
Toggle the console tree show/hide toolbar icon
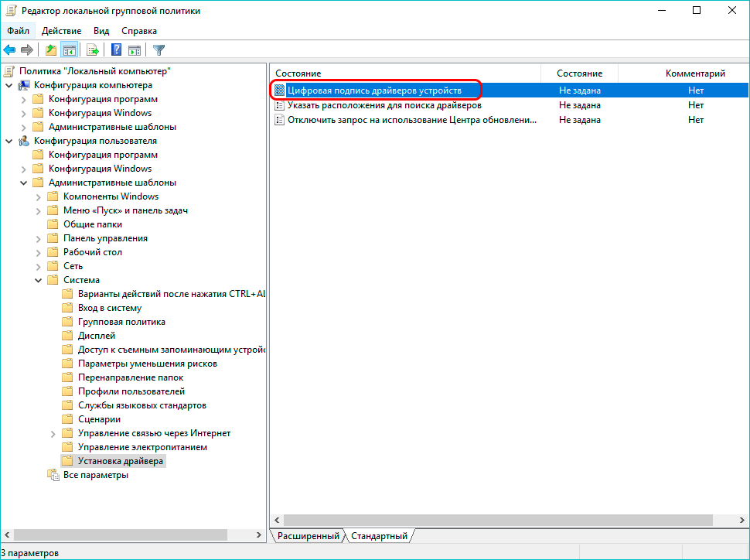[x=70, y=50]
